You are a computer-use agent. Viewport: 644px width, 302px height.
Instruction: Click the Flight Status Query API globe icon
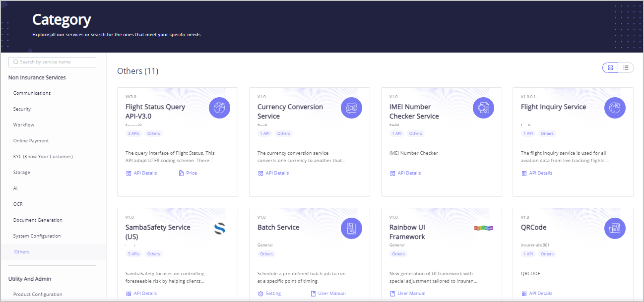pyautogui.click(x=219, y=108)
